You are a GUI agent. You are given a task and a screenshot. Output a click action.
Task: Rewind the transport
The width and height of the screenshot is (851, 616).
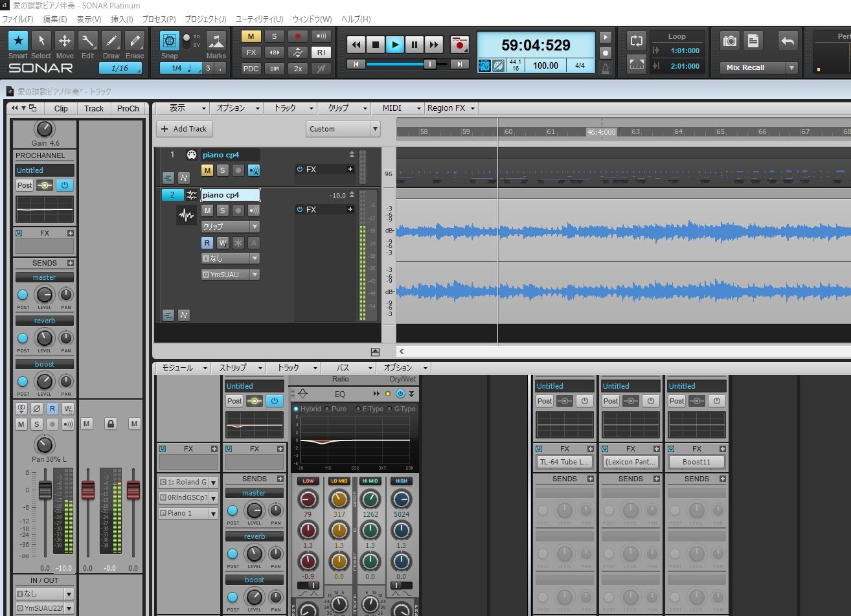356,45
